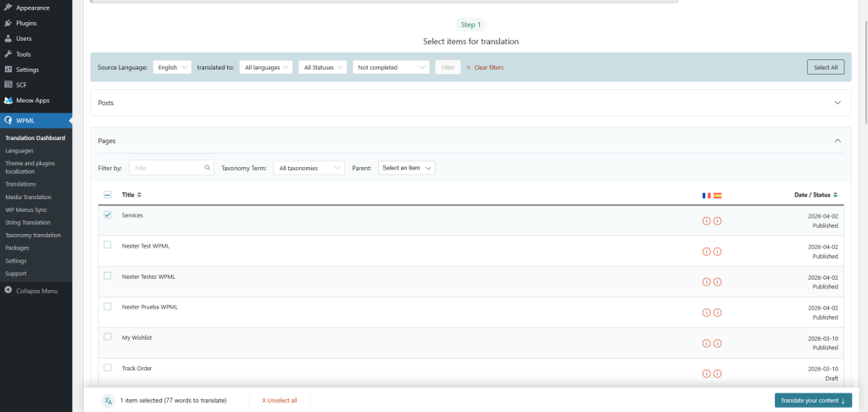Click Spanish status icon for Track Order
The height and width of the screenshot is (412, 868).
point(717,374)
